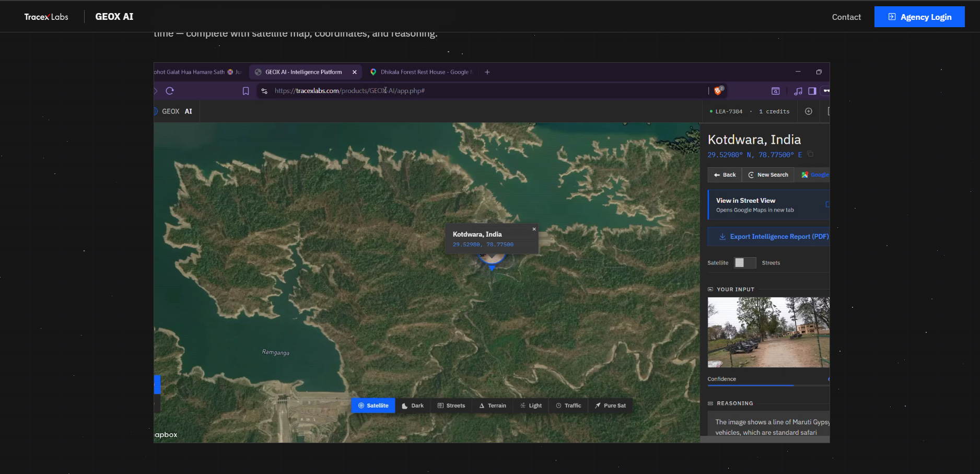Click the Agency Login button
This screenshot has width=980, height=474.
tap(919, 17)
